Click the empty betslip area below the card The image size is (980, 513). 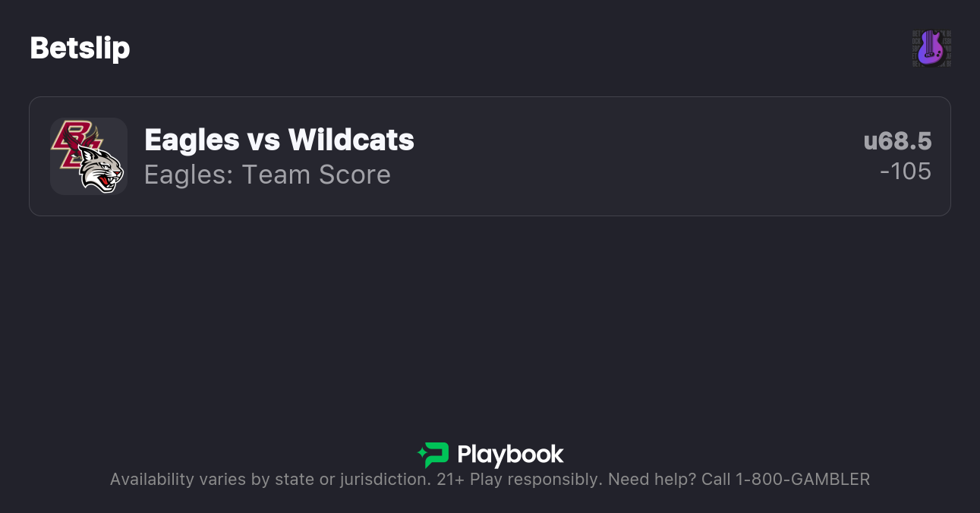490,319
